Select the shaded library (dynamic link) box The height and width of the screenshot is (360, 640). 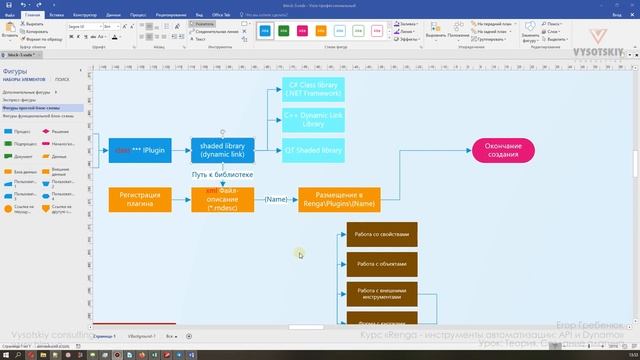(222, 150)
